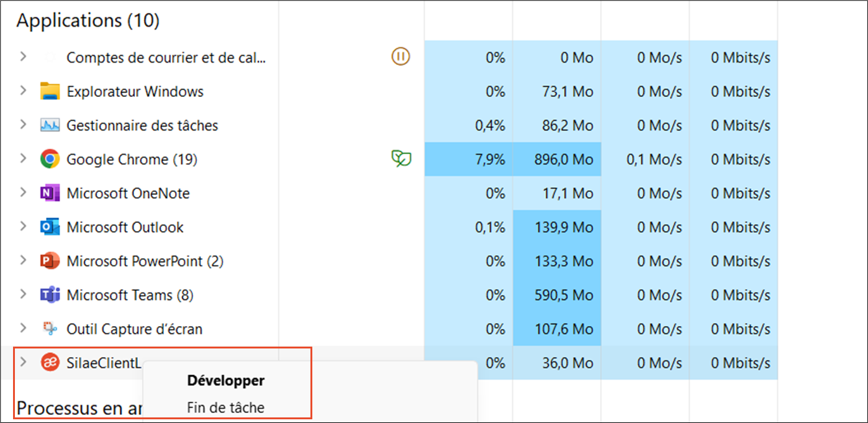Click the 17,1 Mo memory value

567,193
